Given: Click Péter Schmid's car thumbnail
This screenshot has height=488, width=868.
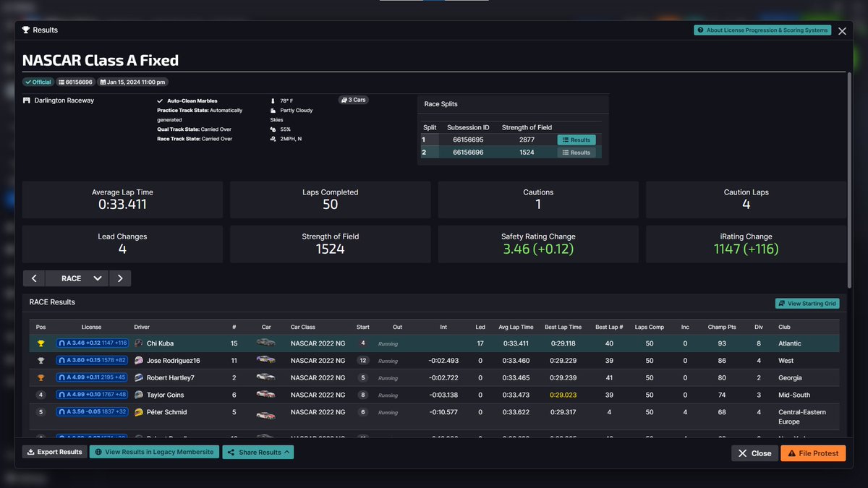Looking at the screenshot, I should [266, 415].
